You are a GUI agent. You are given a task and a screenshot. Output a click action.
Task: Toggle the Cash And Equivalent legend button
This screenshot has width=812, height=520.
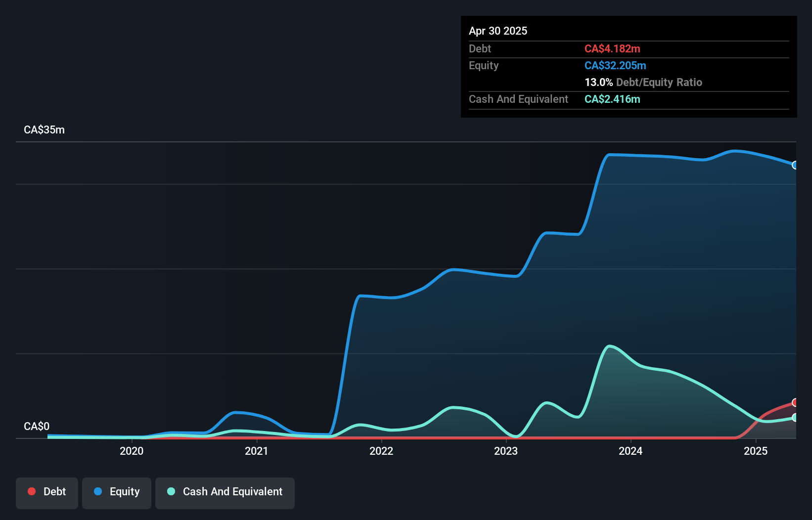pyautogui.click(x=225, y=493)
